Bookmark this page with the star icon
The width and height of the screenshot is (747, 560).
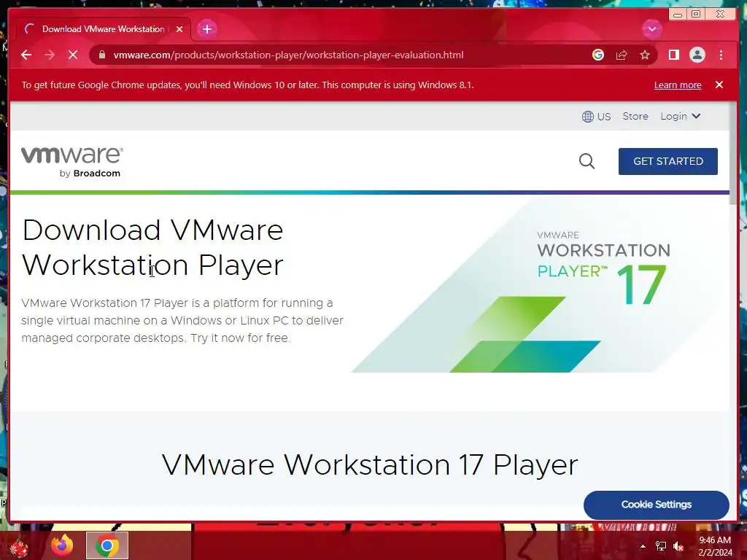coord(645,55)
